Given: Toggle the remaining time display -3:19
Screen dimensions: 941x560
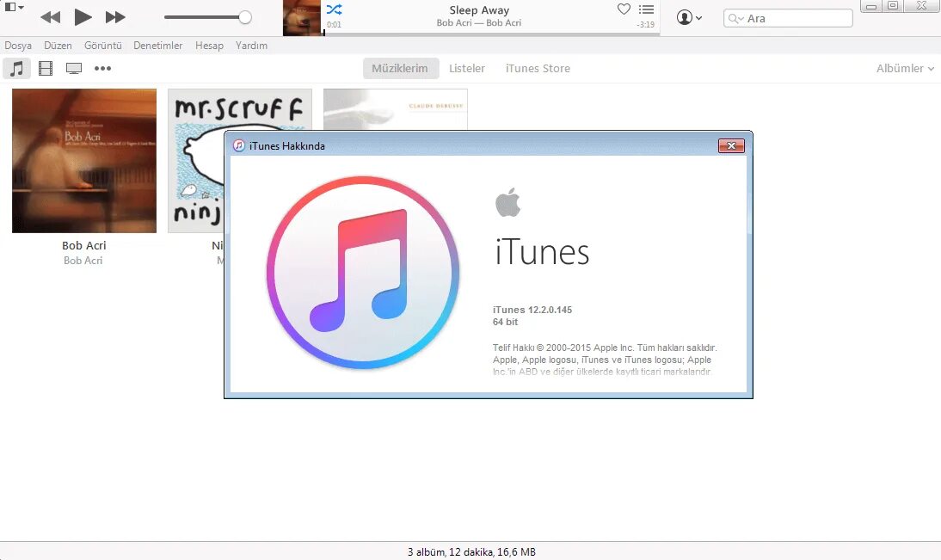Looking at the screenshot, I should 646,25.
